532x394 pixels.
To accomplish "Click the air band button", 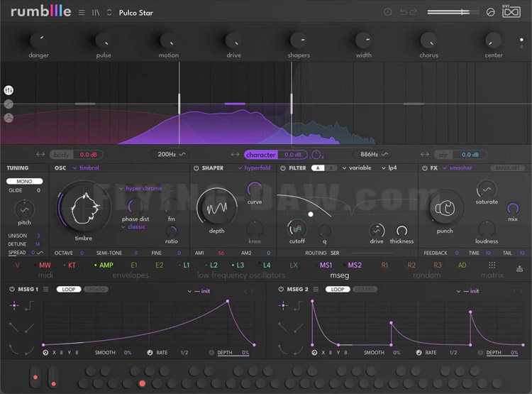I will (x=443, y=155).
